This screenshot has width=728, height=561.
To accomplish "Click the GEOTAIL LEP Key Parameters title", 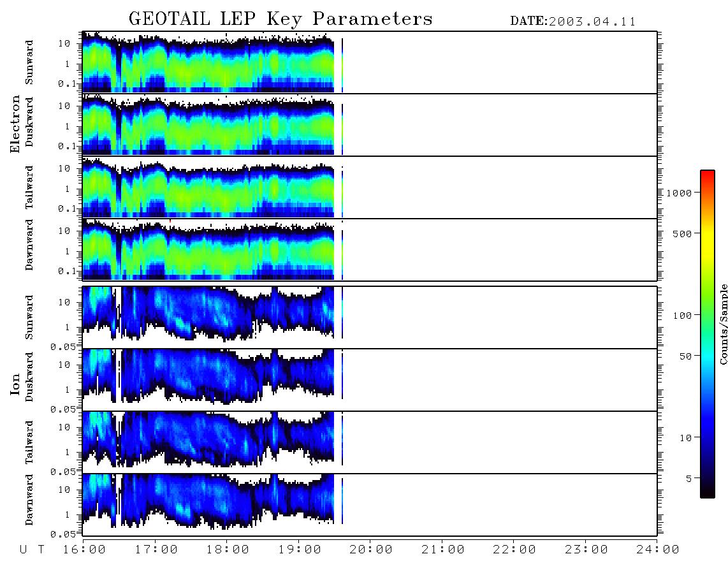I will click(x=280, y=19).
